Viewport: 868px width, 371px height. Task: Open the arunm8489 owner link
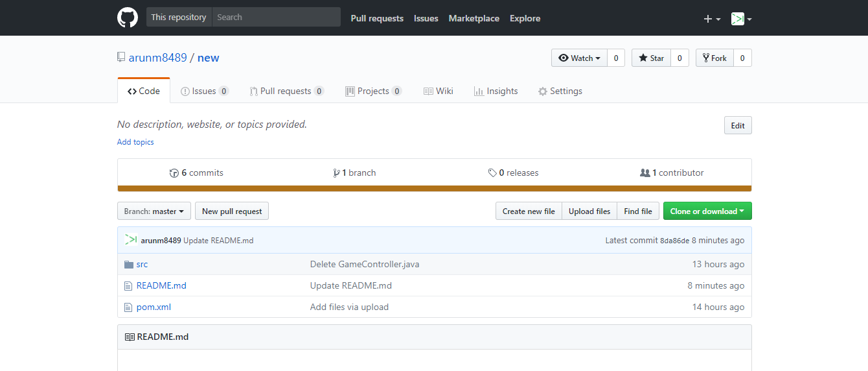point(157,58)
